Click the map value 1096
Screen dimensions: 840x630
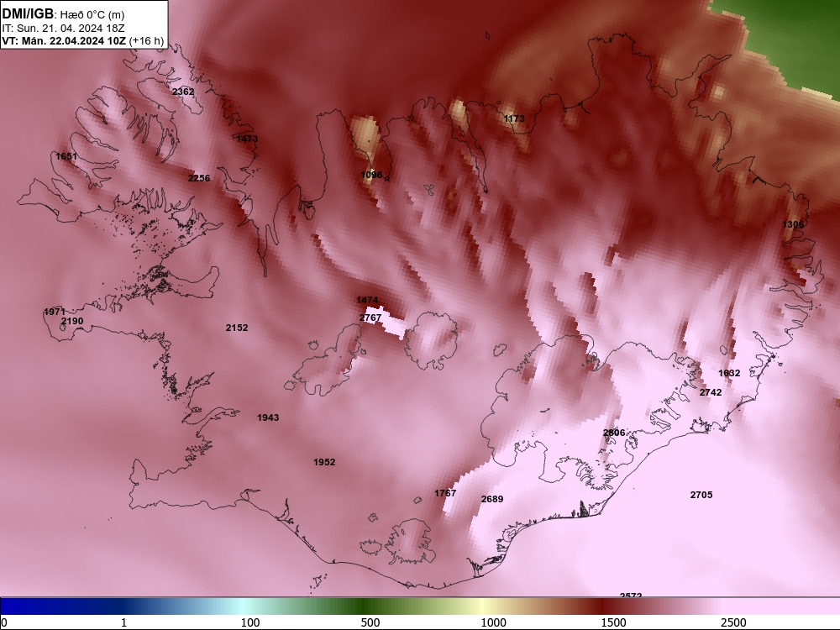pos(371,175)
